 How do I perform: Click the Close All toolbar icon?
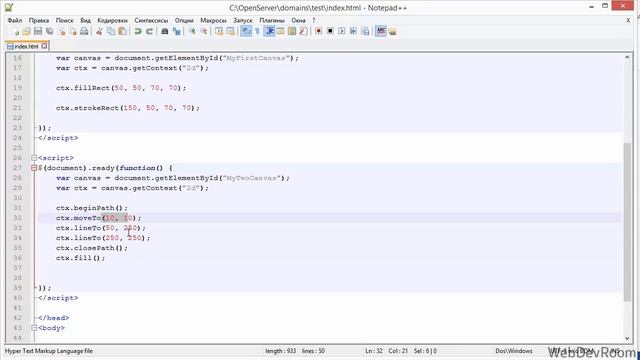tap(73, 31)
